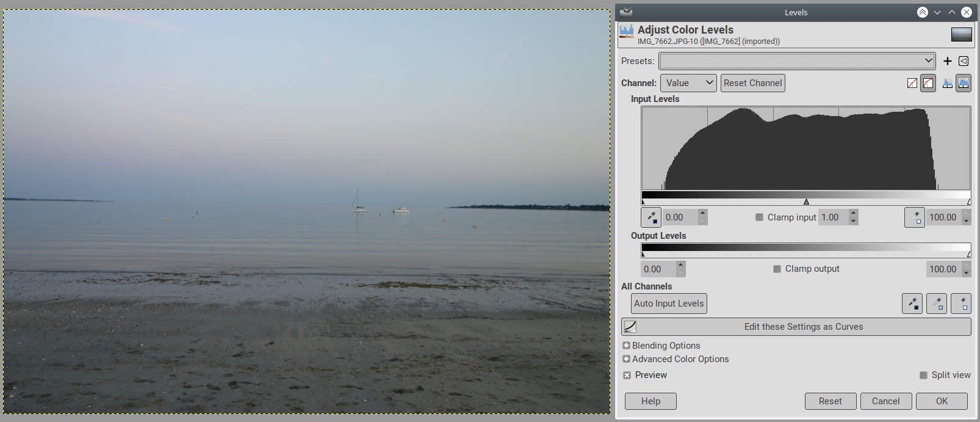Image resolution: width=980 pixels, height=422 pixels.
Task: Click the input gamma midpoint slider triangle
Action: point(806,202)
